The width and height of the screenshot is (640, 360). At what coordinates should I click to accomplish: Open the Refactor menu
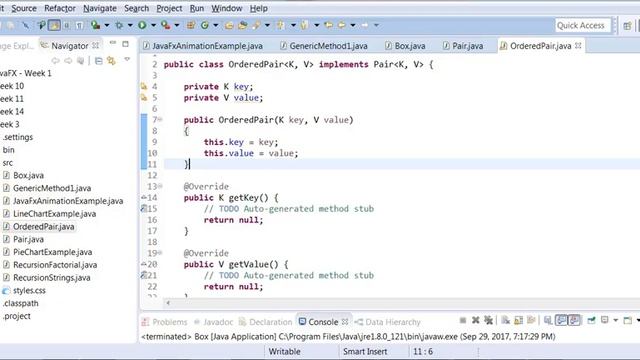point(60,8)
